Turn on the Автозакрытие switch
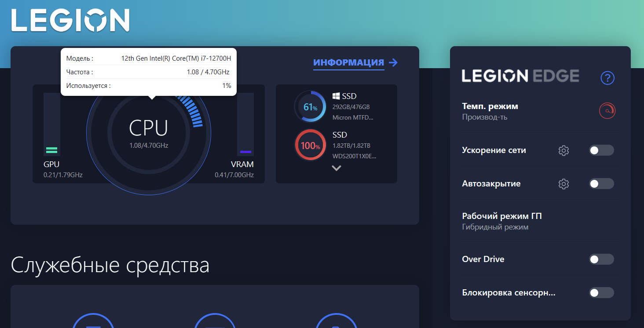This screenshot has height=328, width=644. (x=601, y=184)
